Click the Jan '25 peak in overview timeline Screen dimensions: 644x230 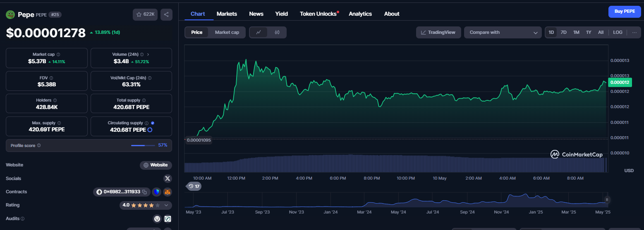click(x=526, y=195)
